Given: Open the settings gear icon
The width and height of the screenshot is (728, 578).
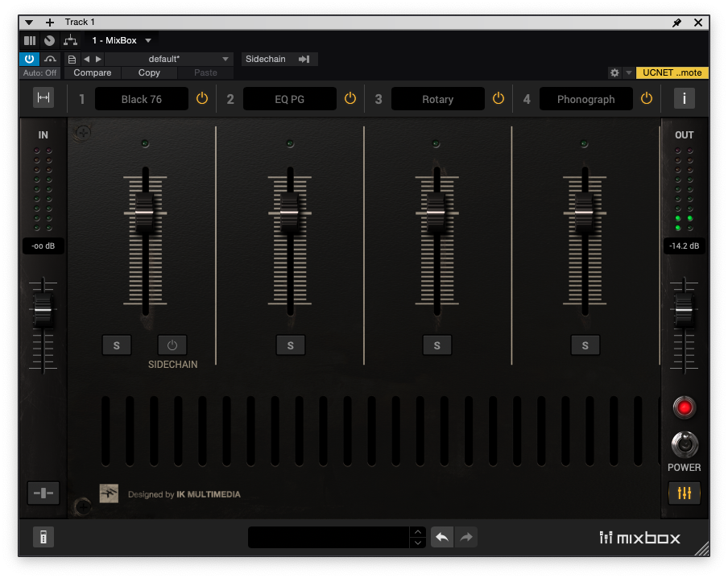Looking at the screenshot, I should 614,73.
